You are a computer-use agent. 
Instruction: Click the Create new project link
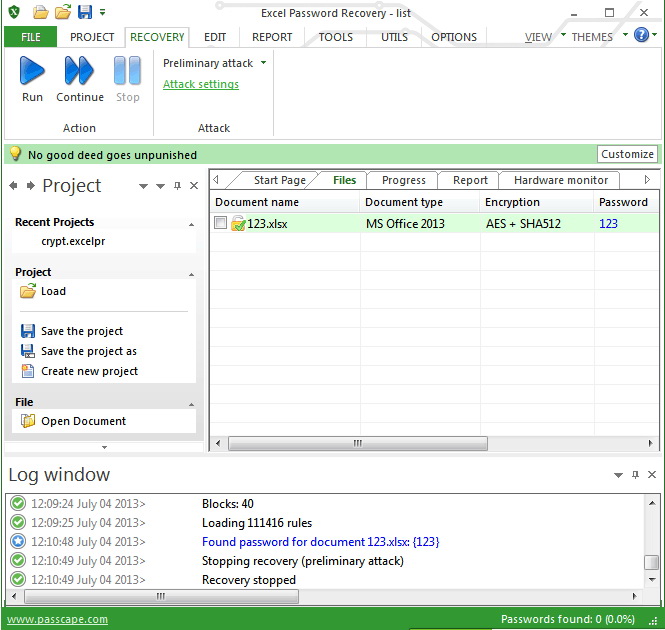(89, 371)
